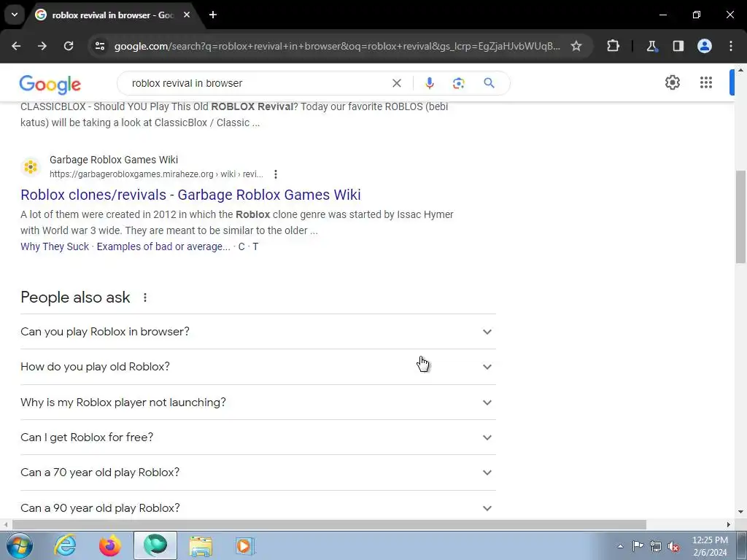Open the Chrome profile avatar
Viewport: 747px width, 560px height.
(x=705, y=46)
